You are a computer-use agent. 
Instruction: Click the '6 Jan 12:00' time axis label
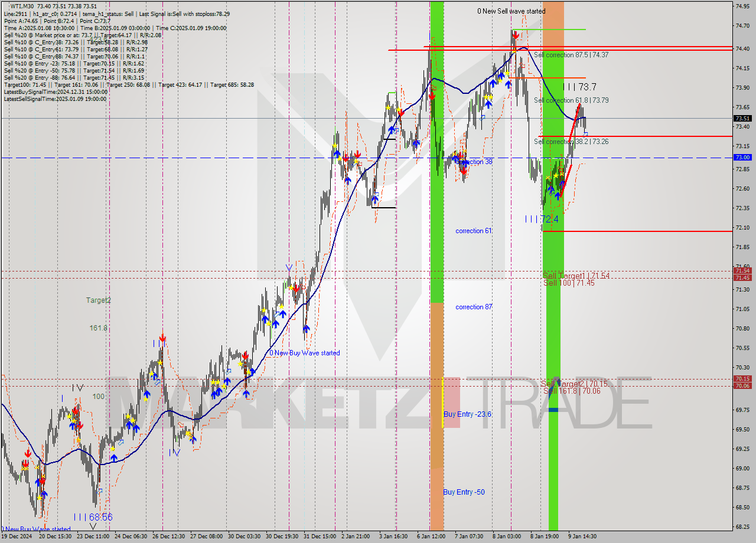click(431, 537)
